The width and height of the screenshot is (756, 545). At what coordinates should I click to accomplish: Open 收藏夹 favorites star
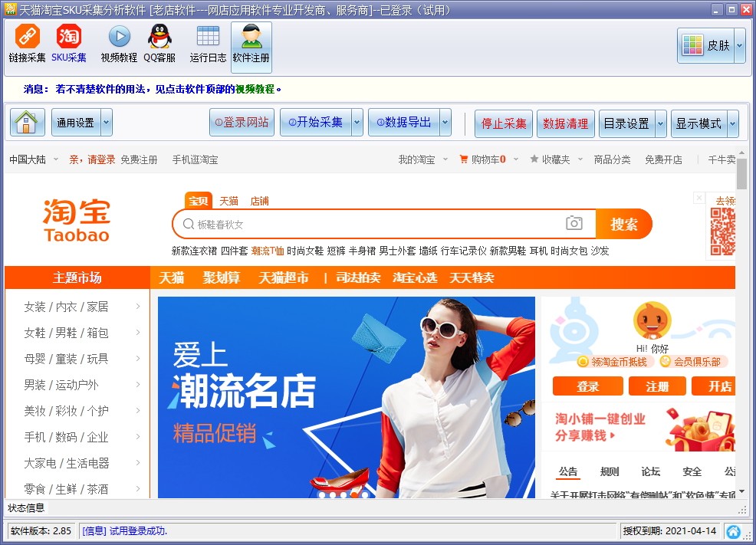coord(551,159)
